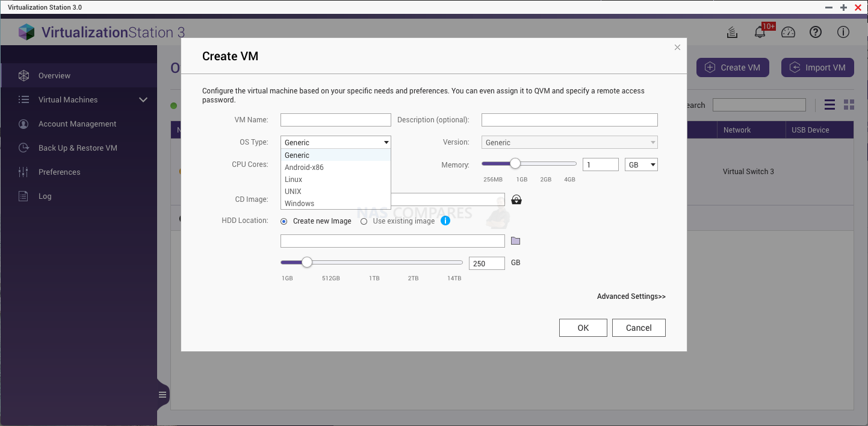Open the CD image marketplace basket icon
The width and height of the screenshot is (868, 426).
pyautogui.click(x=516, y=200)
